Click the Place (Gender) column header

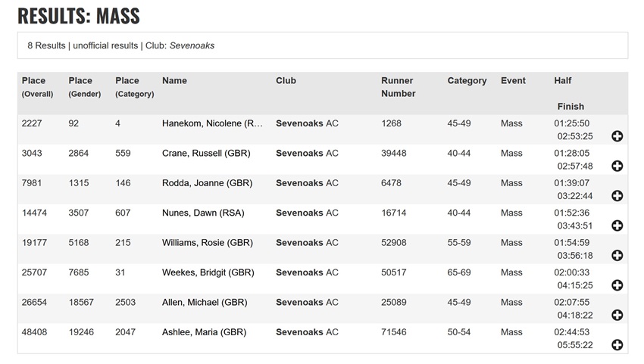[x=85, y=87]
